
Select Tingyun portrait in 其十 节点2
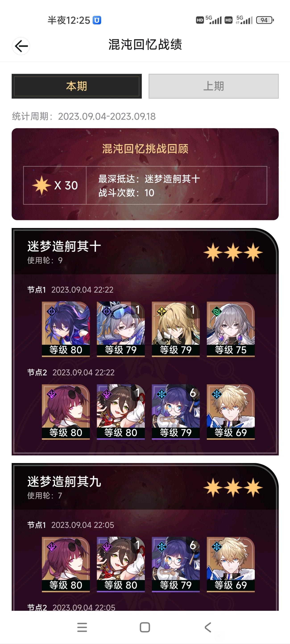click(x=121, y=412)
